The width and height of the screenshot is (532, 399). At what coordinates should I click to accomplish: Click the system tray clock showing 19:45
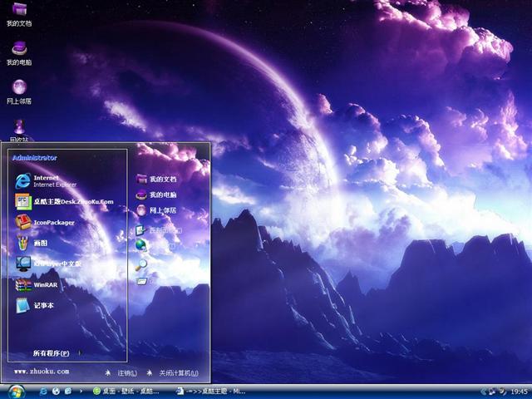(x=519, y=391)
